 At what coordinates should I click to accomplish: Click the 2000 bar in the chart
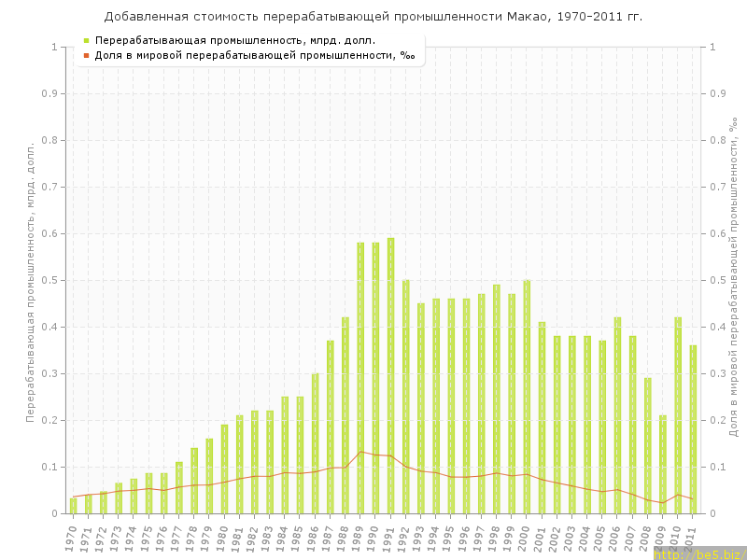527,397
